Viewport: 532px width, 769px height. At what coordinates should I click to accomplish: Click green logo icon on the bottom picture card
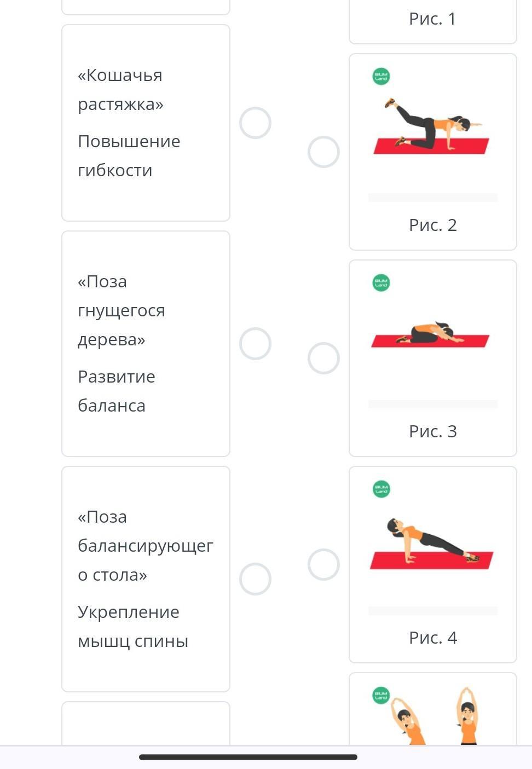click(x=381, y=696)
